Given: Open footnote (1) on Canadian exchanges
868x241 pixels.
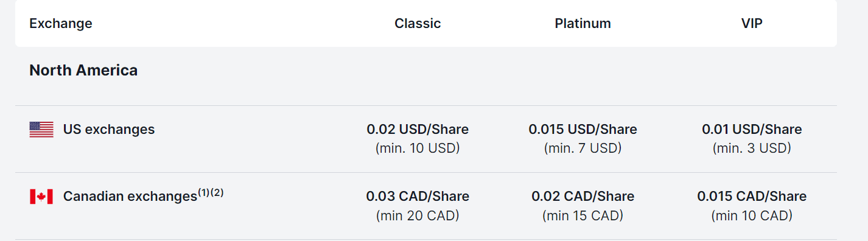Looking at the screenshot, I should pyautogui.click(x=204, y=193).
